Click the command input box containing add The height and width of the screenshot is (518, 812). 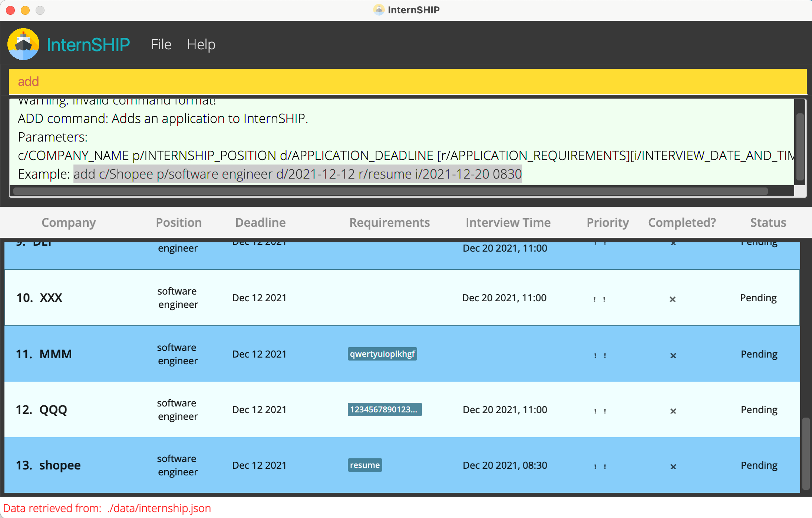click(x=407, y=82)
